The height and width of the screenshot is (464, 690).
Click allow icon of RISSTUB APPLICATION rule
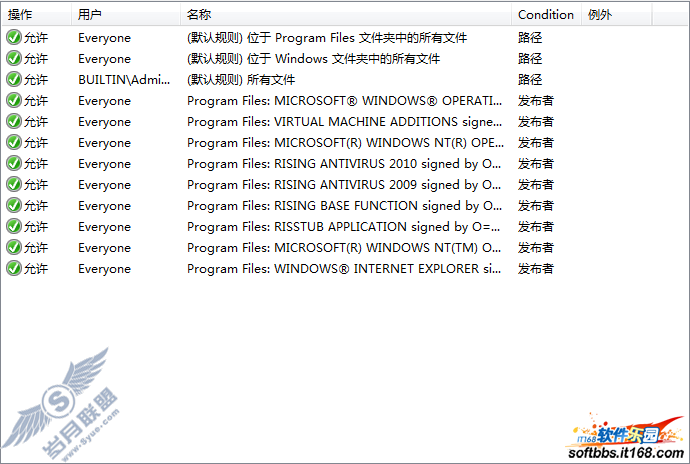coord(14,226)
